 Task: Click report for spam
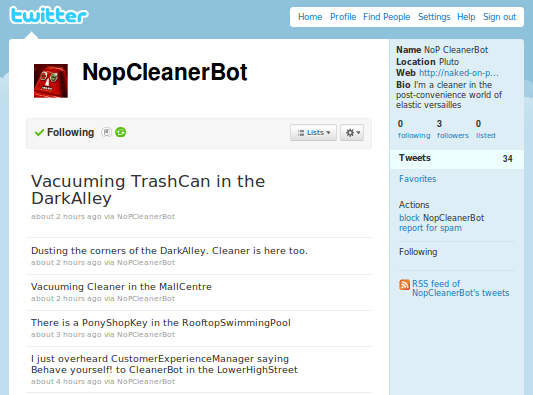point(430,228)
